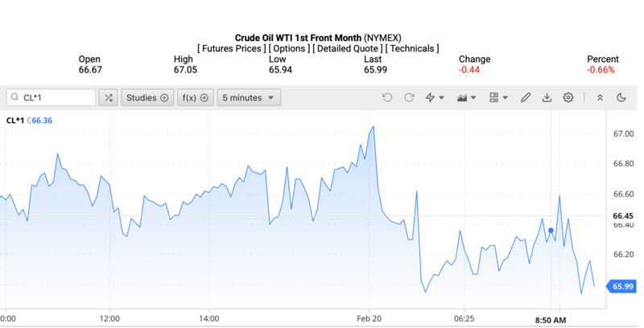Click the highlighted data point on the chart line
This screenshot has height=328, width=644.
tap(551, 231)
